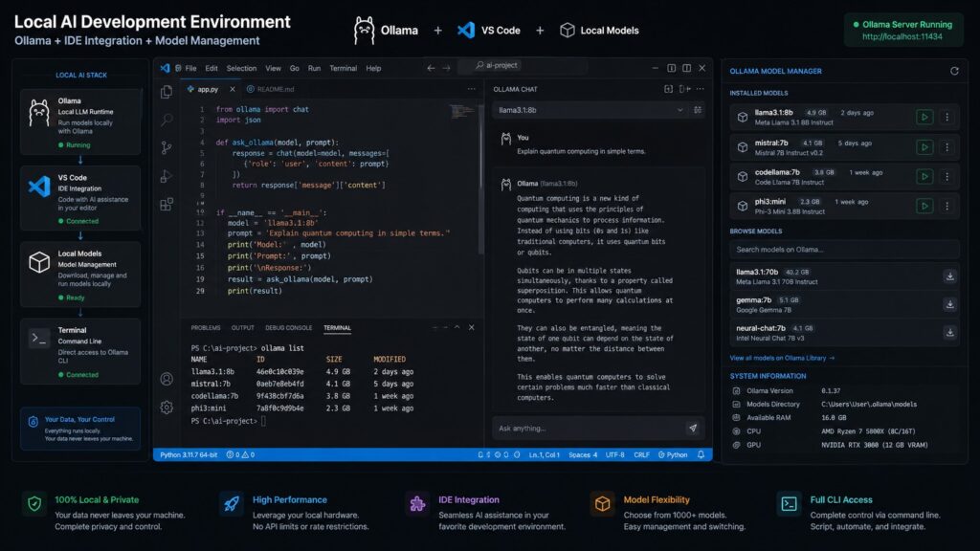The width and height of the screenshot is (980, 551).
Task: Open Ollama Chat panel more actions
Action: click(x=700, y=89)
